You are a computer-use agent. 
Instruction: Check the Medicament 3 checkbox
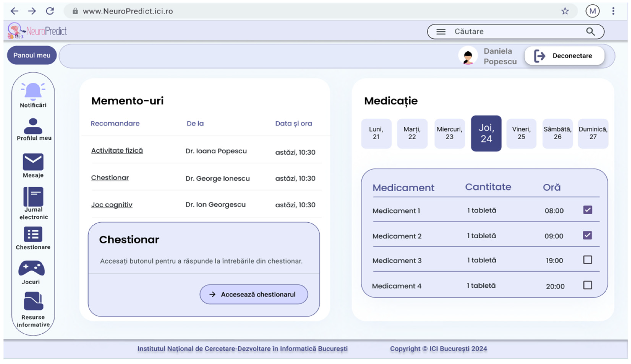[x=587, y=260]
